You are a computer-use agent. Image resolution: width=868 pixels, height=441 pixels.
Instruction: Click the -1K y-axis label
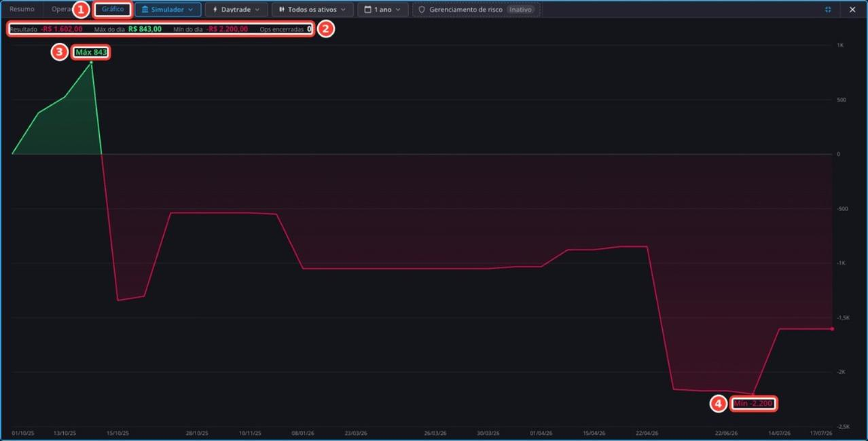click(x=842, y=263)
